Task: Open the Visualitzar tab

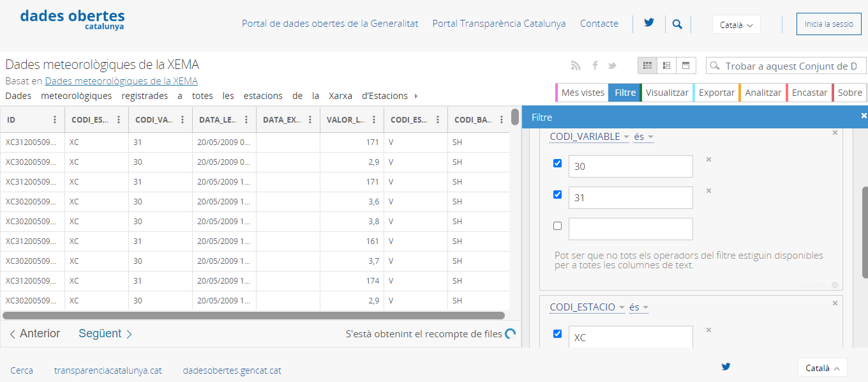Action: 667,93
